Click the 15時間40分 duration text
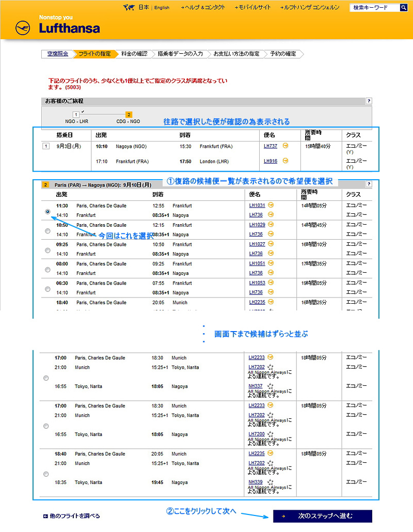The image size is (413, 532). point(317,146)
